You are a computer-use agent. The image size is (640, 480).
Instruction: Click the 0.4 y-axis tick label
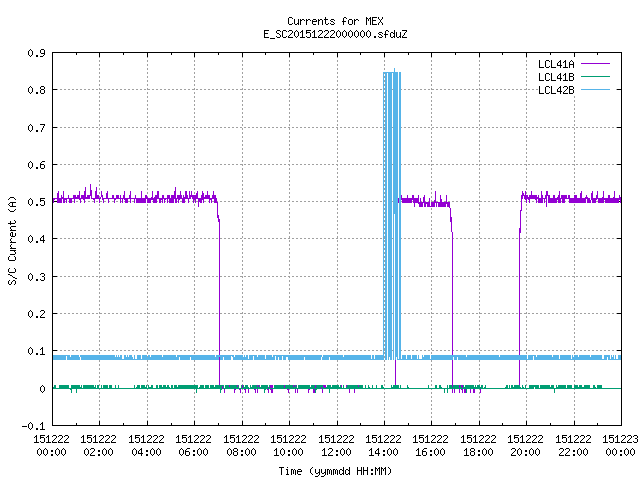36,239
